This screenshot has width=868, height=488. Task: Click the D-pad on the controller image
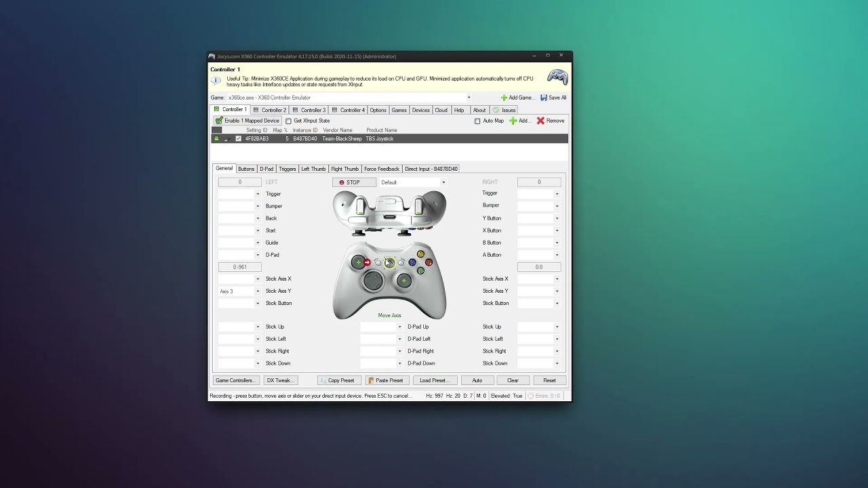373,281
